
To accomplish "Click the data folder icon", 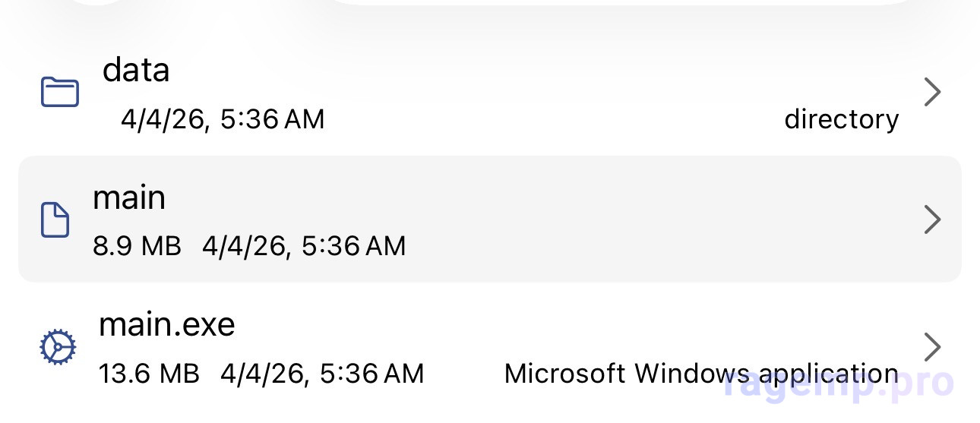I will (59, 93).
